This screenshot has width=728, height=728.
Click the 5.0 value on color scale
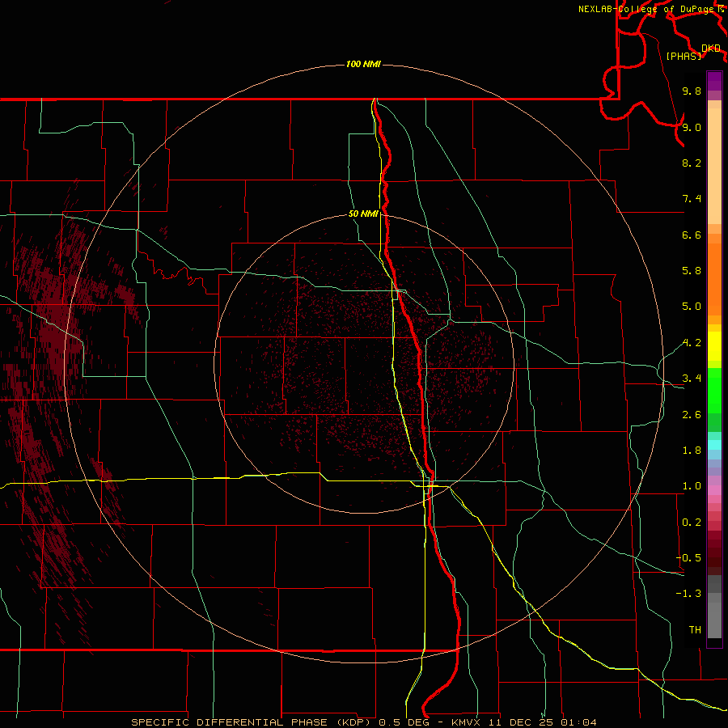(x=692, y=307)
